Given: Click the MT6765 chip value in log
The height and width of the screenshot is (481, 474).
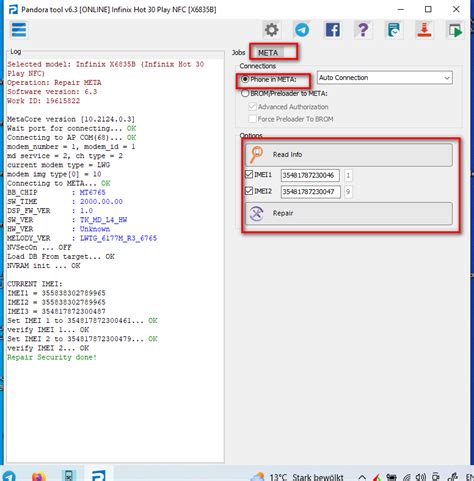Looking at the screenshot, I should [x=92, y=192].
